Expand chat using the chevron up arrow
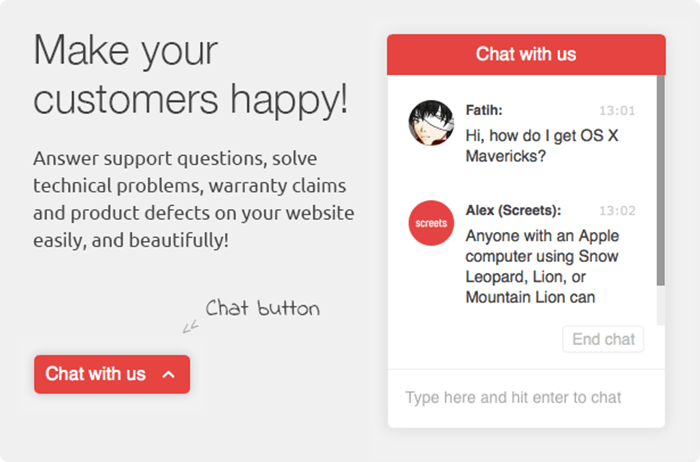Viewport: 700px width, 462px height. (x=169, y=374)
